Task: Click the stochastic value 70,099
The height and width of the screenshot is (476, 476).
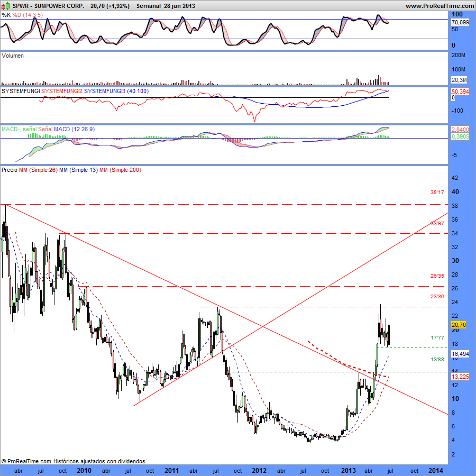Action: tap(460, 22)
